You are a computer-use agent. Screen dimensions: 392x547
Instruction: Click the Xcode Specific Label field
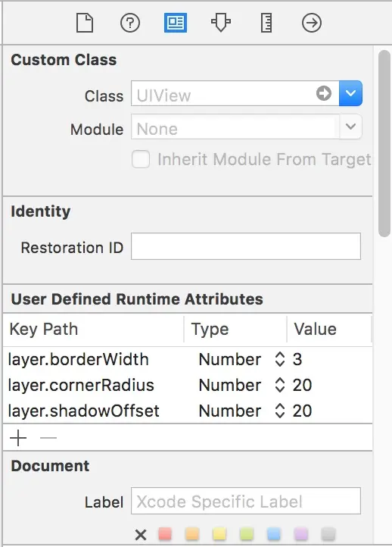246,501
